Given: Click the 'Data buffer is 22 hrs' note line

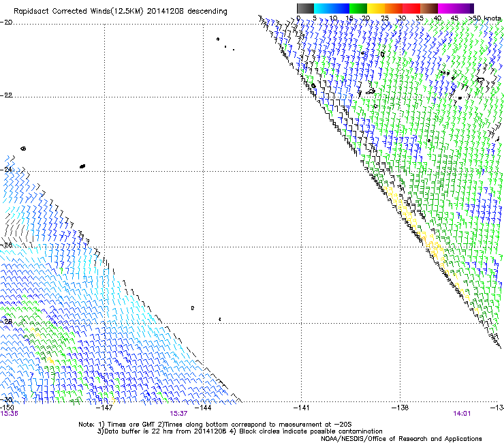Looking at the screenshot, I should (x=240, y=431).
